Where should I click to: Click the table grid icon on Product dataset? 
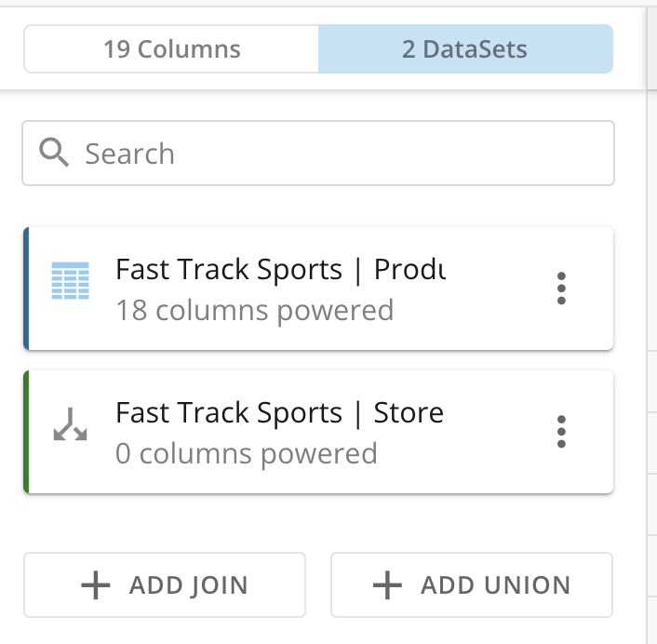[71, 280]
